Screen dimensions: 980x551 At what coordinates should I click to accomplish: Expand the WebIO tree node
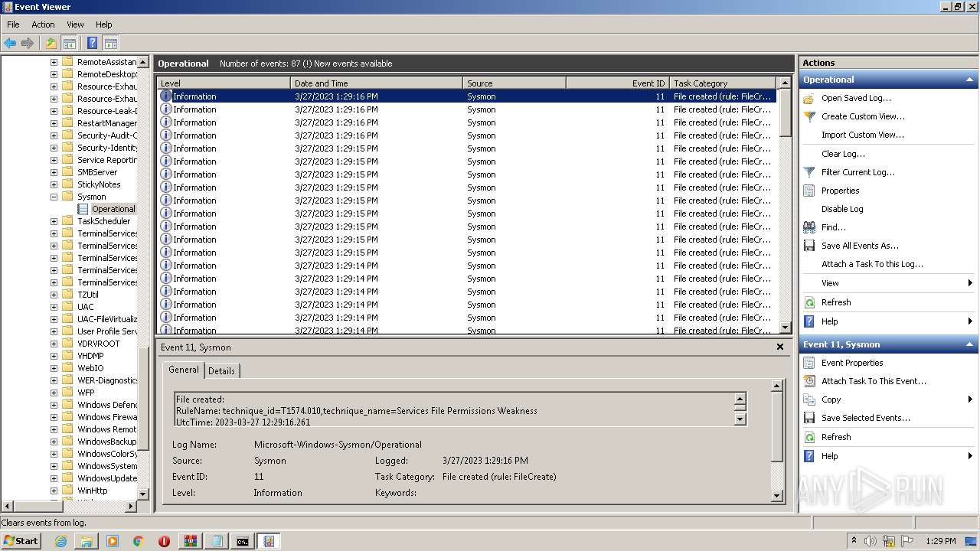click(x=54, y=368)
